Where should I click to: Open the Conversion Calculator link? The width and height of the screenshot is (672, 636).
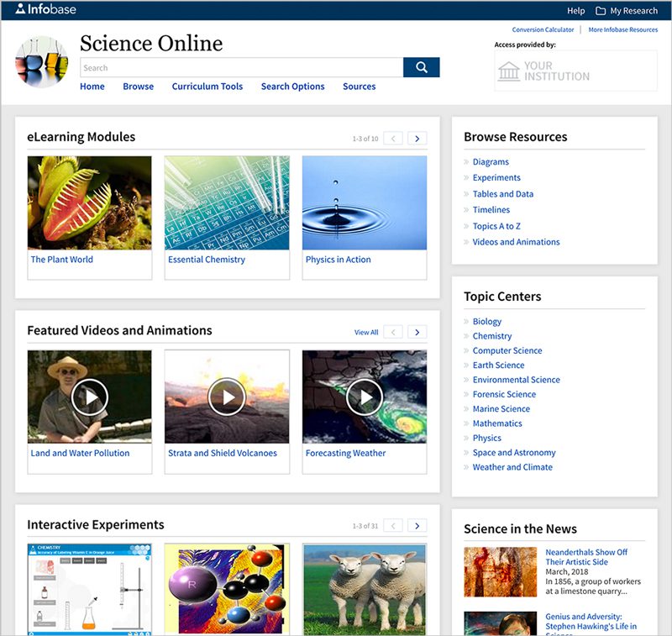pyautogui.click(x=543, y=29)
